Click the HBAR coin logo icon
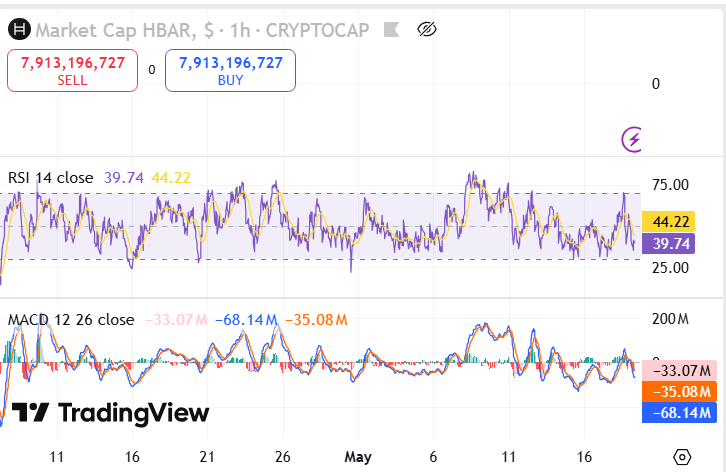The image size is (726, 472). pos(19,30)
